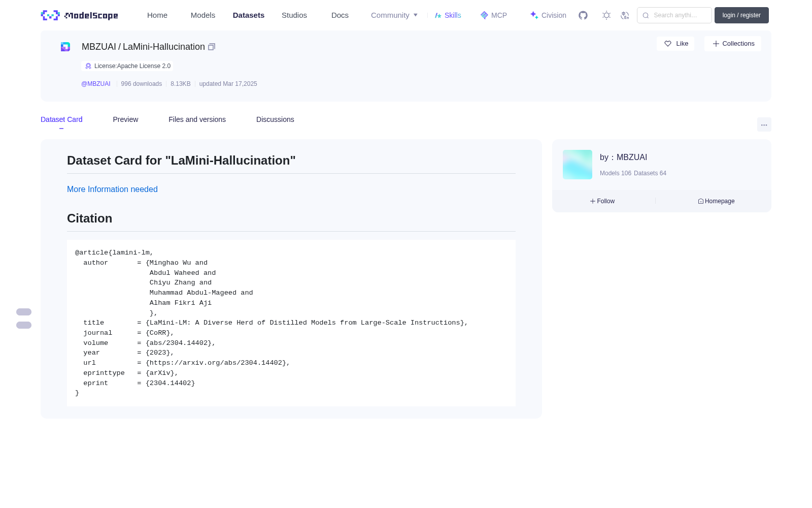Copy dataset name with the copy icon
The image size is (812, 508).
(x=212, y=47)
